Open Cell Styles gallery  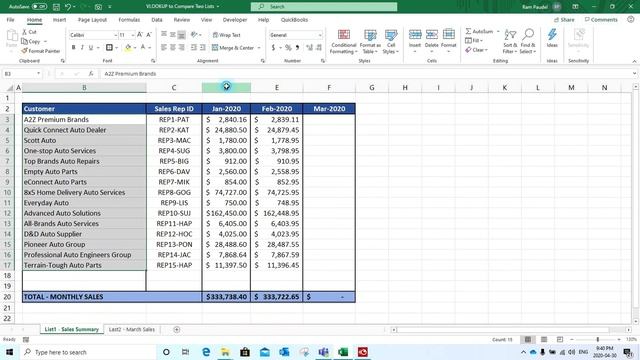pyautogui.click(x=391, y=41)
